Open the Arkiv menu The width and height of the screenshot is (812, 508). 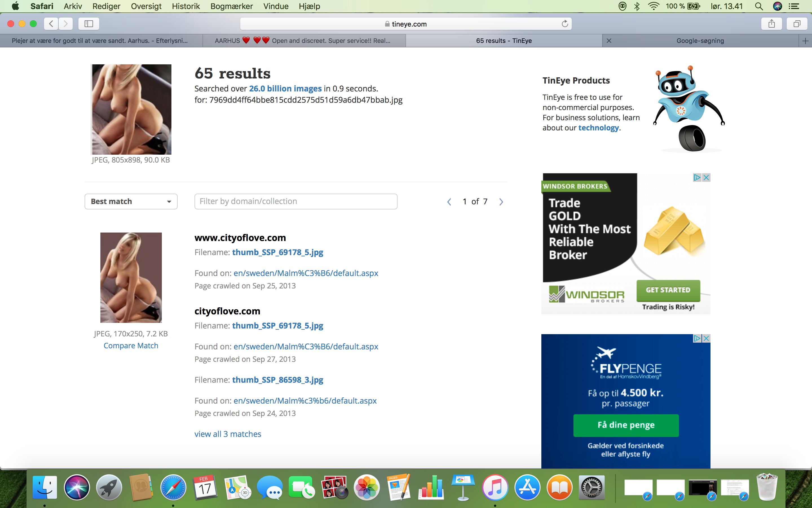pyautogui.click(x=73, y=6)
